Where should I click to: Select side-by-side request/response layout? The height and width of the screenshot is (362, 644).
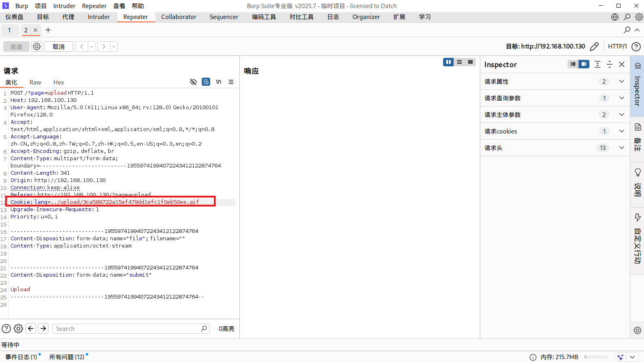(448, 62)
